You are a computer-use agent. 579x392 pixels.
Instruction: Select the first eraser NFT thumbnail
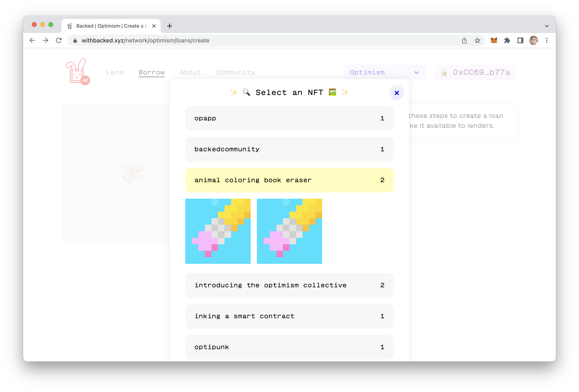pos(218,231)
